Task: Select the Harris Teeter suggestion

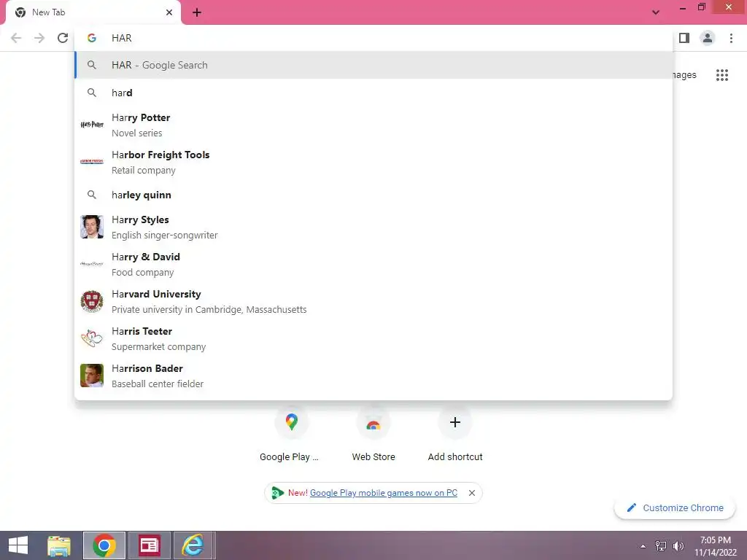Action: (374, 338)
